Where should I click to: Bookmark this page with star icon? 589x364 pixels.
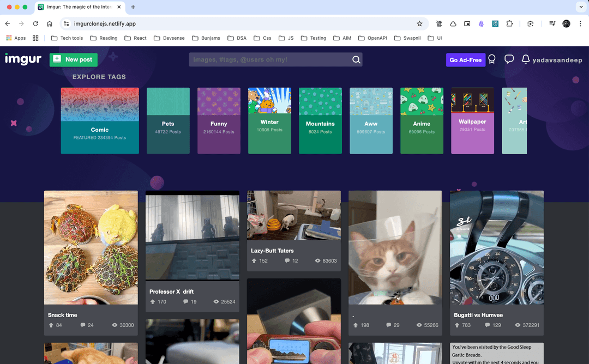click(419, 23)
